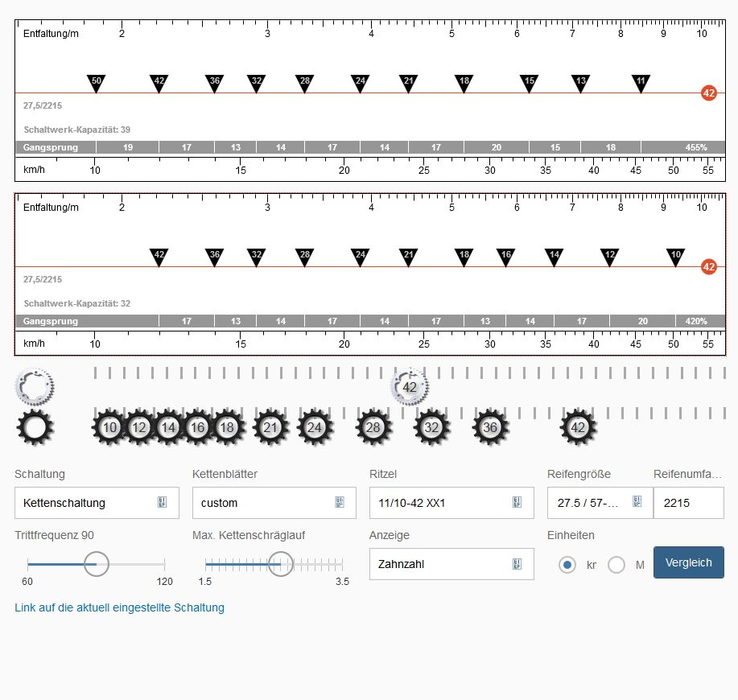
Task: Click the blank black sprocket icon at far left
Action: pyautogui.click(x=35, y=427)
